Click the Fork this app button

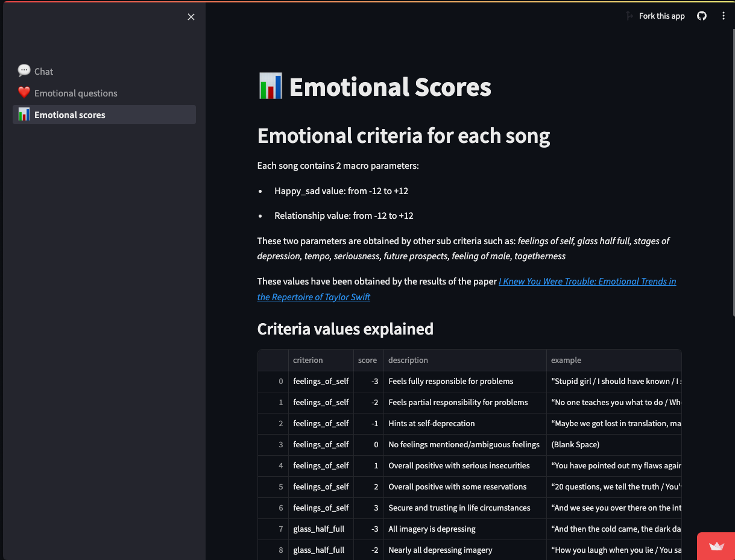click(661, 16)
